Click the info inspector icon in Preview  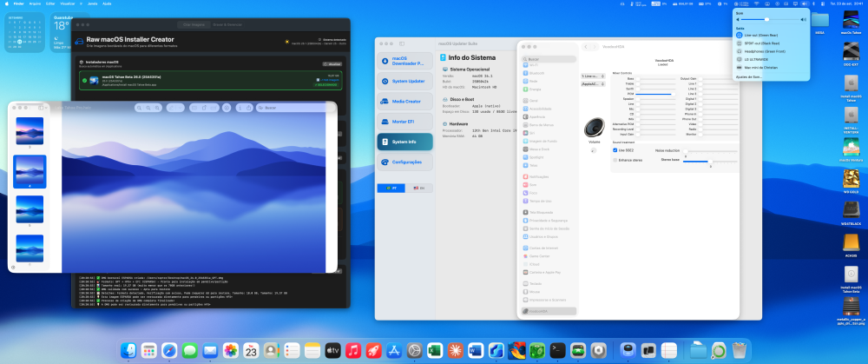240,108
